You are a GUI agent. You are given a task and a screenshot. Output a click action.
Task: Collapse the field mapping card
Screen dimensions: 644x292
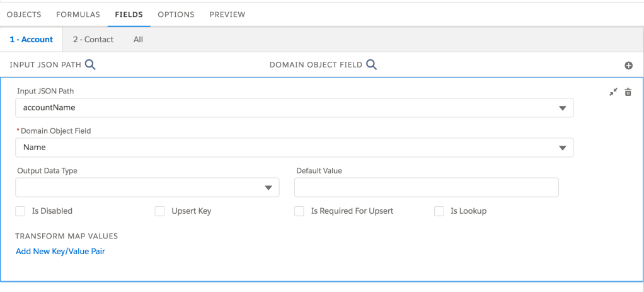point(614,92)
